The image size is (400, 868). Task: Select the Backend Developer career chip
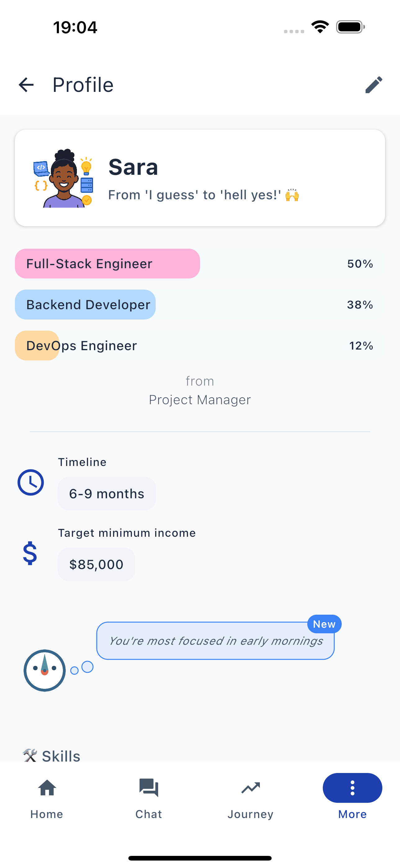point(85,304)
